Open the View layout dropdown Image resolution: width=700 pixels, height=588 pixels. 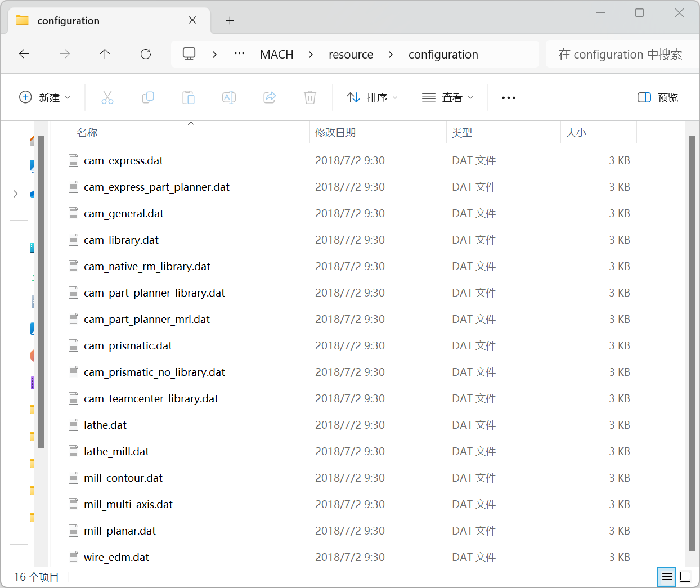pos(447,98)
